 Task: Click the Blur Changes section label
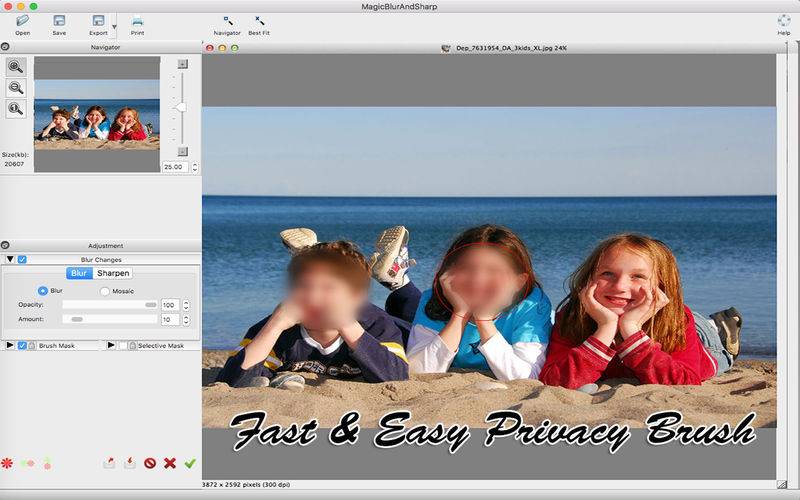click(101, 260)
